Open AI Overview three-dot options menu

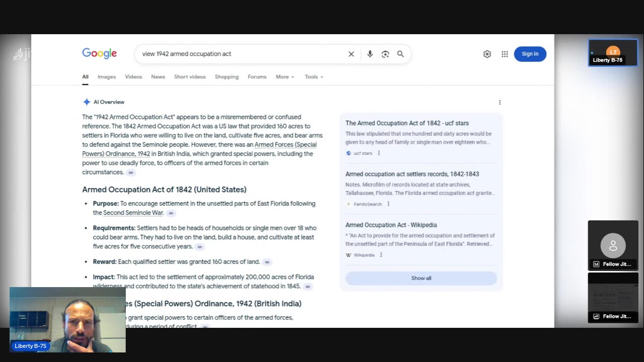(x=500, y=102)
